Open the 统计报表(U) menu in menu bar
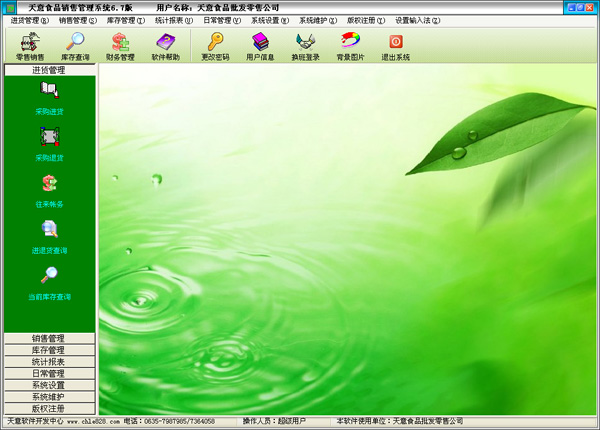 (x=174, y=20)
